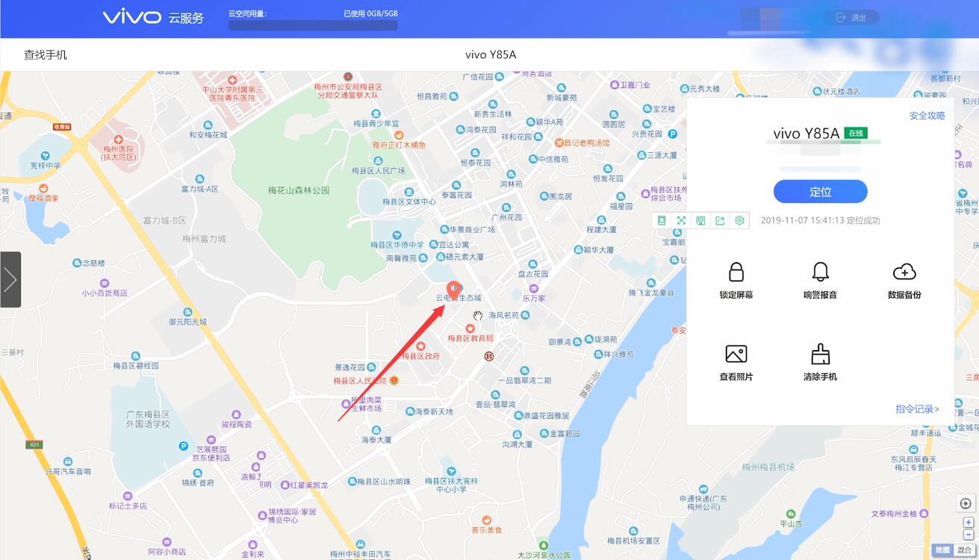
Task: Click the green gear settings toolbar icon
Action: click(739, 220)
